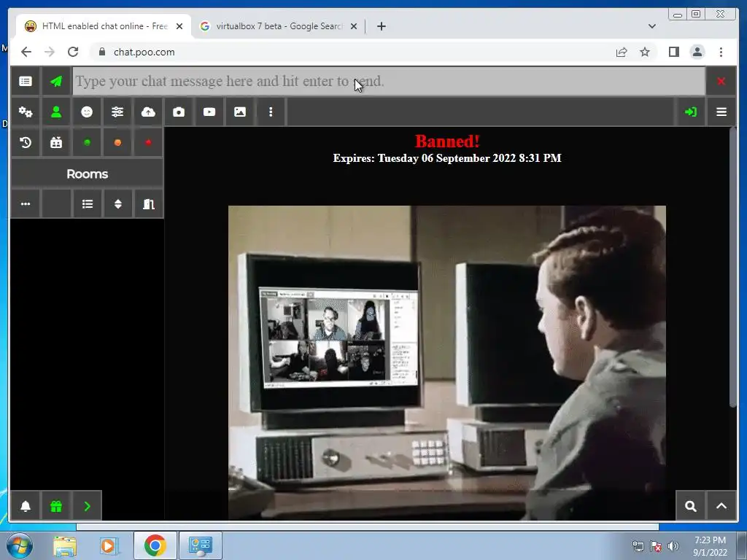Switch to virtualbox 7 beta Google Search tab
Screen dimensions: 747x560
[x=279, y=26]
